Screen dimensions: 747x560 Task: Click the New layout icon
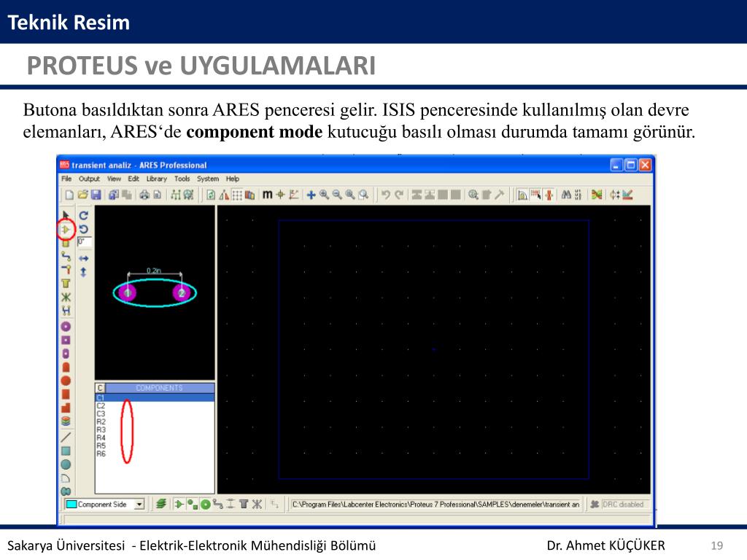pos(69,195)
